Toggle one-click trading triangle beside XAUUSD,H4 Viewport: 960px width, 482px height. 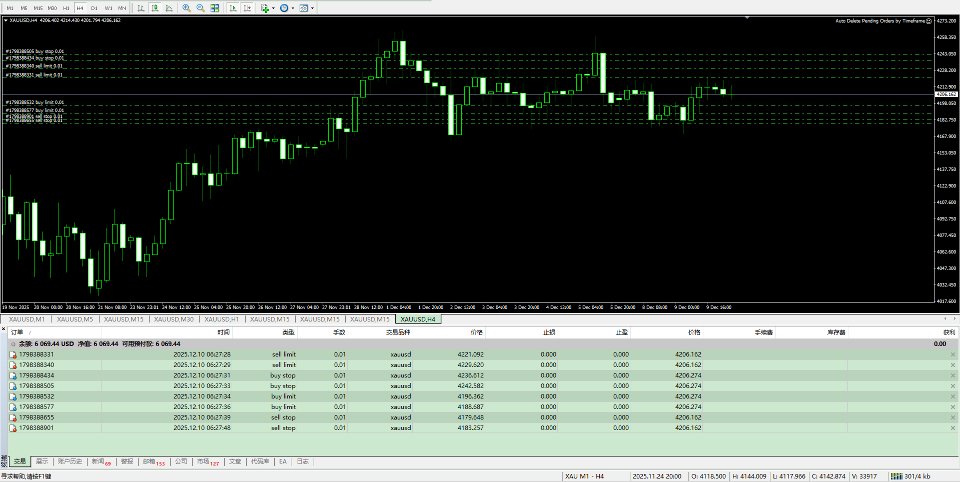(6, 20)
